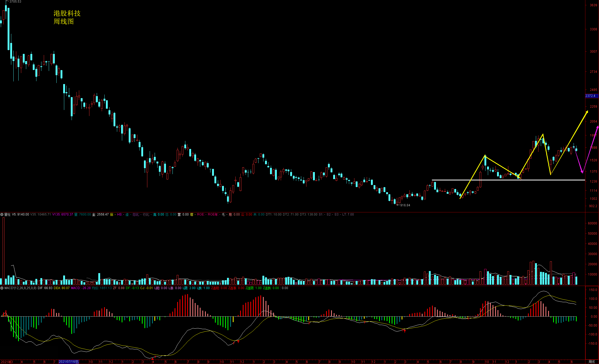This screenshot has height=364, width=599.
Task: Click the magenta upward arrow tip
Action: pos(597,127)
